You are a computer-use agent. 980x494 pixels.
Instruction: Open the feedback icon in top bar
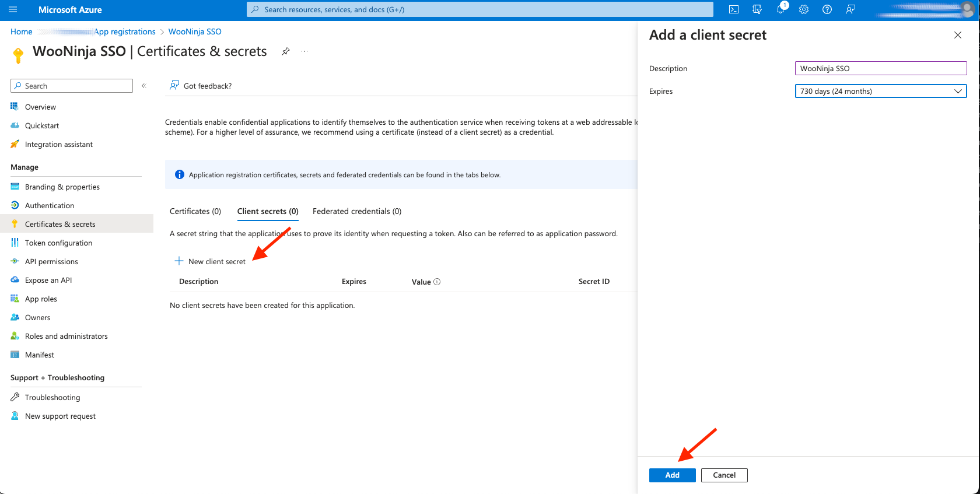[x=850, y=9]
